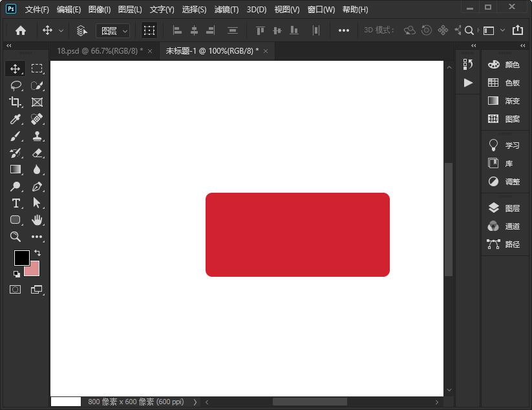The image size is (532, 410).
Task: Open the 图层 auto-select dropdown
Action: (x=113, y=30)
